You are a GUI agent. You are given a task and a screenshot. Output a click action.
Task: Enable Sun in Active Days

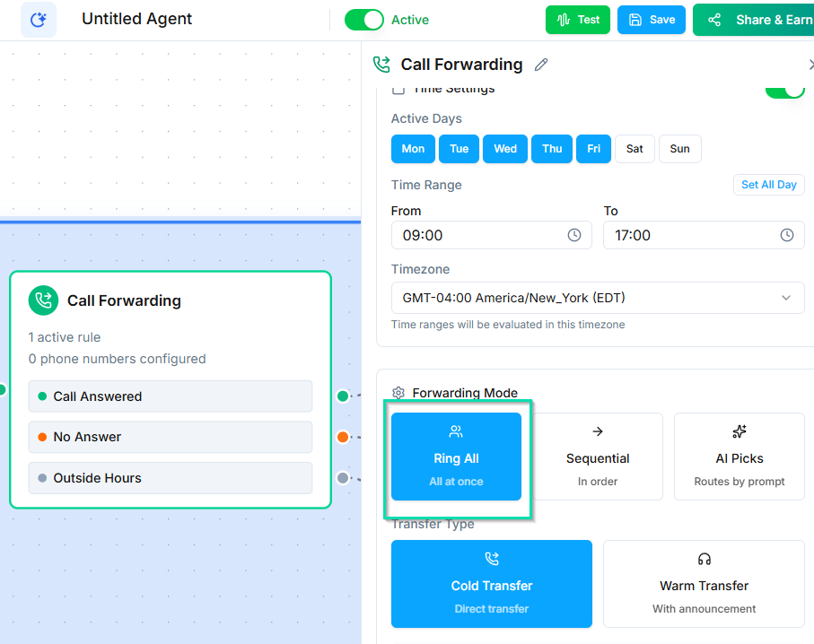(x=679, y=149)
